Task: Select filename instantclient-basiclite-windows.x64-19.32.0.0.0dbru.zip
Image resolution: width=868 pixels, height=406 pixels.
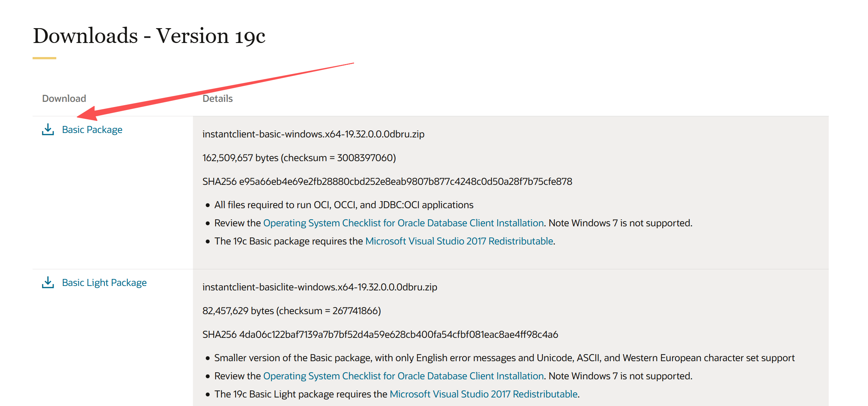Action: [320, 287]
